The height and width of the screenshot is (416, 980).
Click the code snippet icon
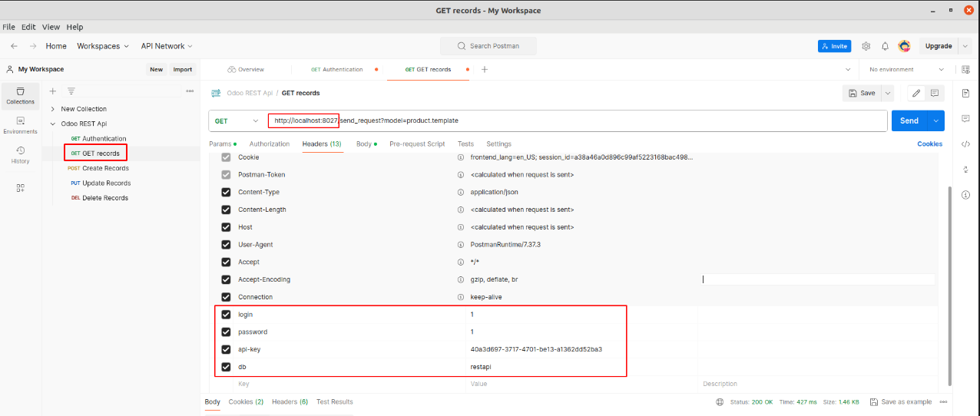(965, 144)
